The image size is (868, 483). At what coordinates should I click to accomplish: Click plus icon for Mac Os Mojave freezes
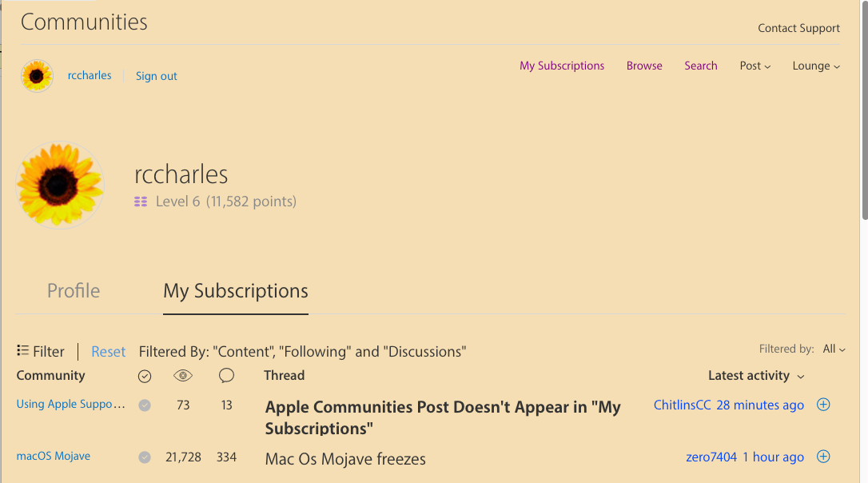823,457
